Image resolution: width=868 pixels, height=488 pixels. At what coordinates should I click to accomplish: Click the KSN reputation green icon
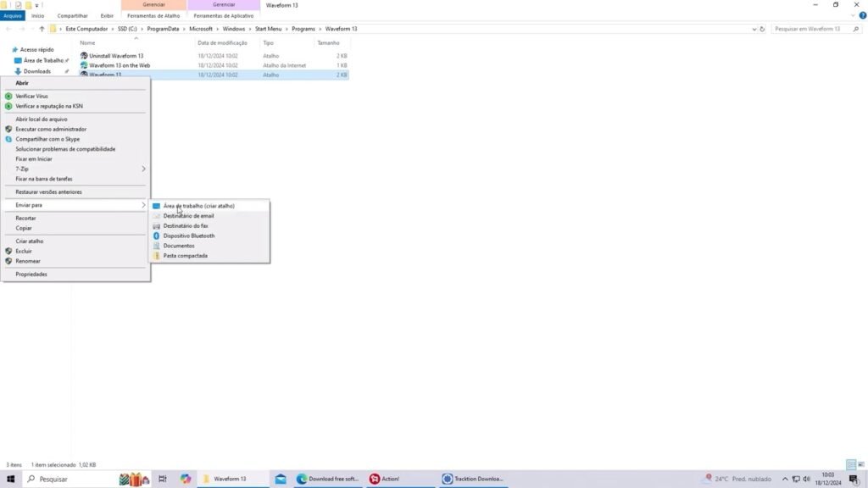[8, 106]
